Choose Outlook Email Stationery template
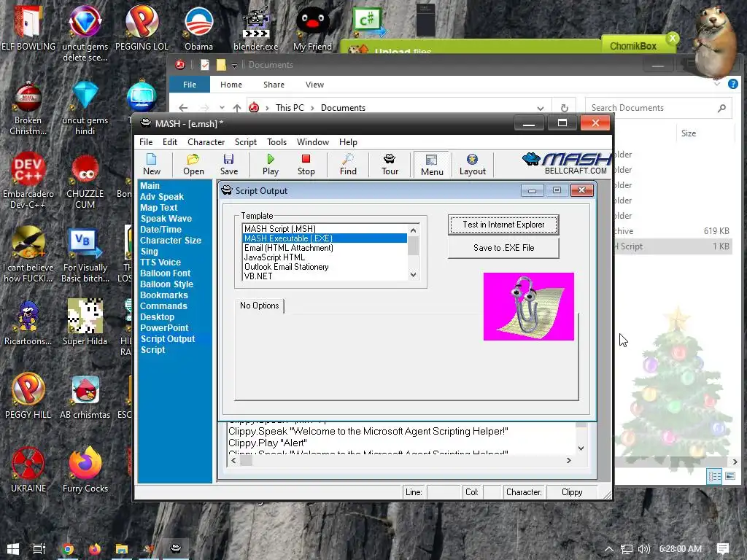This screenshot has height=560, width=747. coord(325,267)
